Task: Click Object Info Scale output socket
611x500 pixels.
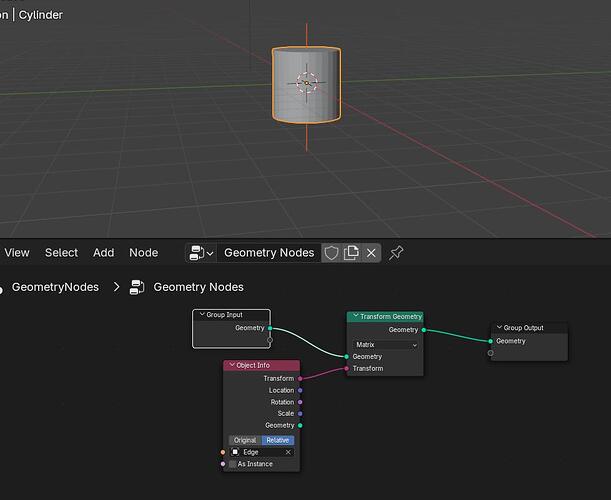Action: coord(300,413)
